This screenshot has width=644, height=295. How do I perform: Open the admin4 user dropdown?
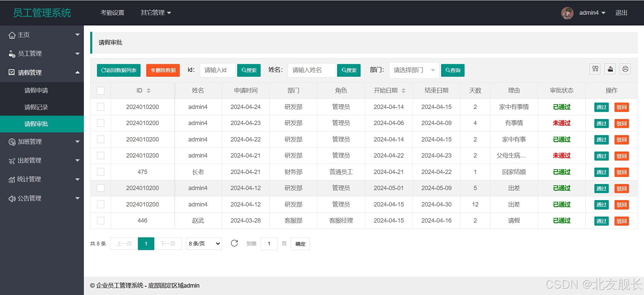pos(592,13)
